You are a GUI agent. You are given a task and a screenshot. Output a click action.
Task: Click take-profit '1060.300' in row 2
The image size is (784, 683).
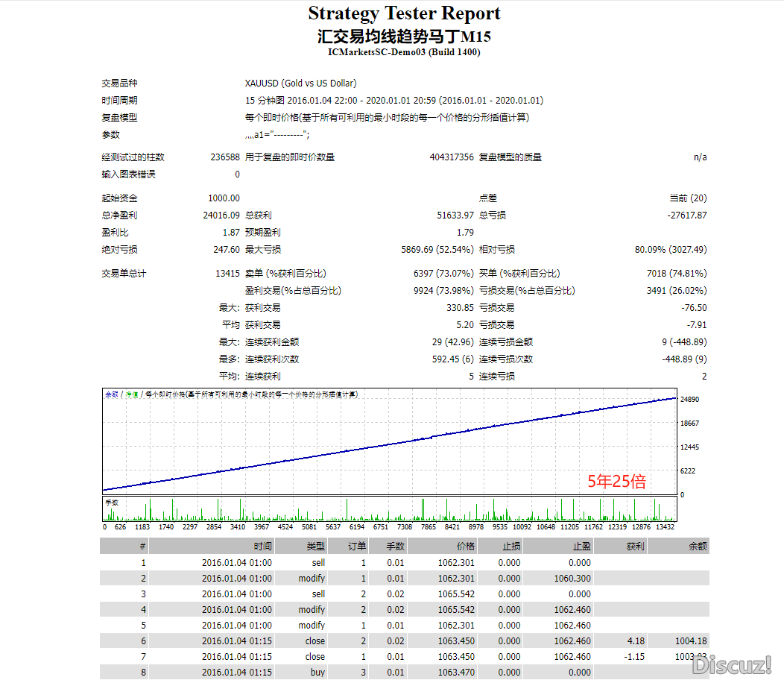(x=572, y=579)
